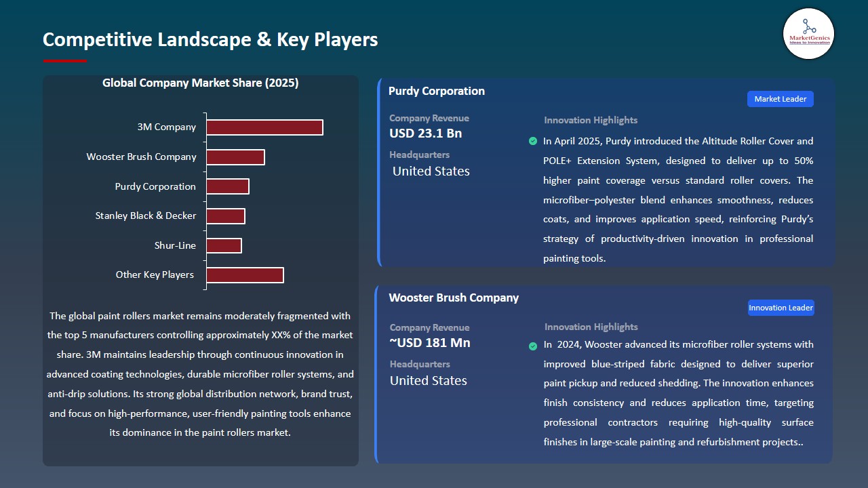Click United States under Purdy headquarters

(431, 171)
